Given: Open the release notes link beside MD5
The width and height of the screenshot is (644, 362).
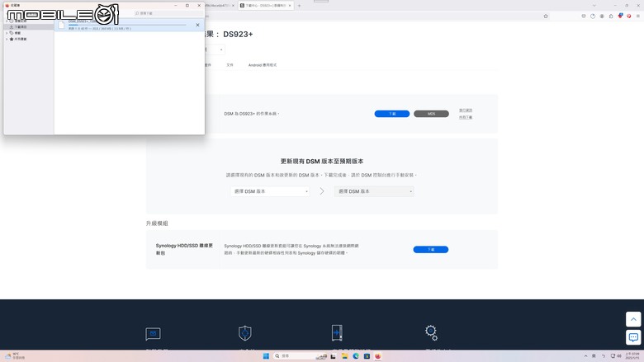Looking at the screenshot, I should (x=466, y=110).
